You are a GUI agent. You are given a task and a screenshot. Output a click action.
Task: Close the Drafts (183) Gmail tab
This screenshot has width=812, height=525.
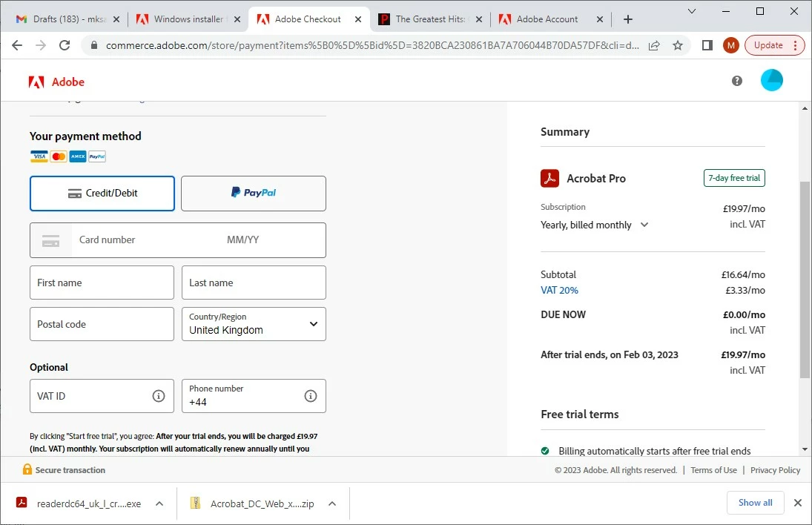pos(116,19)
